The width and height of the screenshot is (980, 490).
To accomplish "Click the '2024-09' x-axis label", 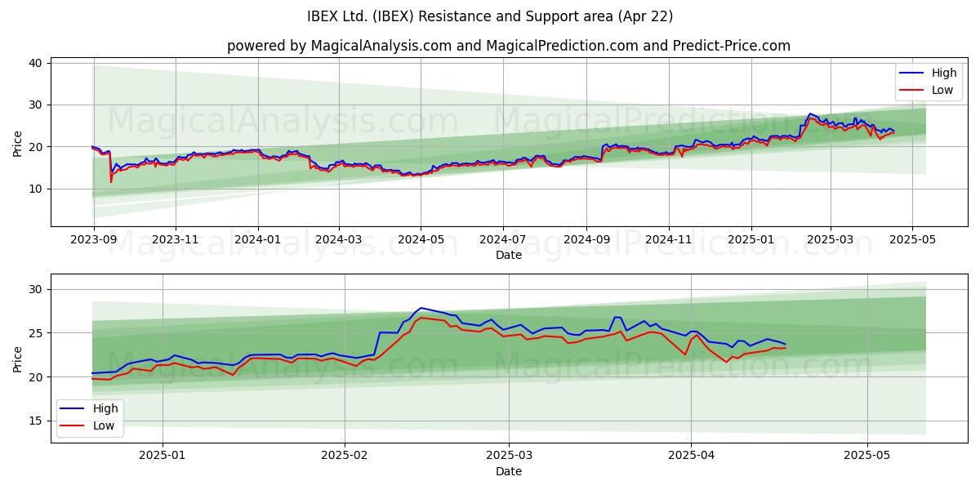I will (x=586, y=241).
